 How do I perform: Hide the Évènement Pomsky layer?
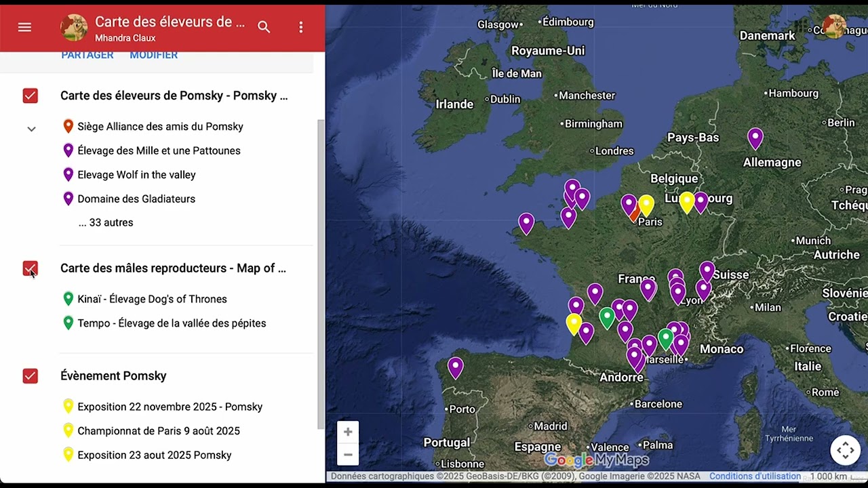30,375
